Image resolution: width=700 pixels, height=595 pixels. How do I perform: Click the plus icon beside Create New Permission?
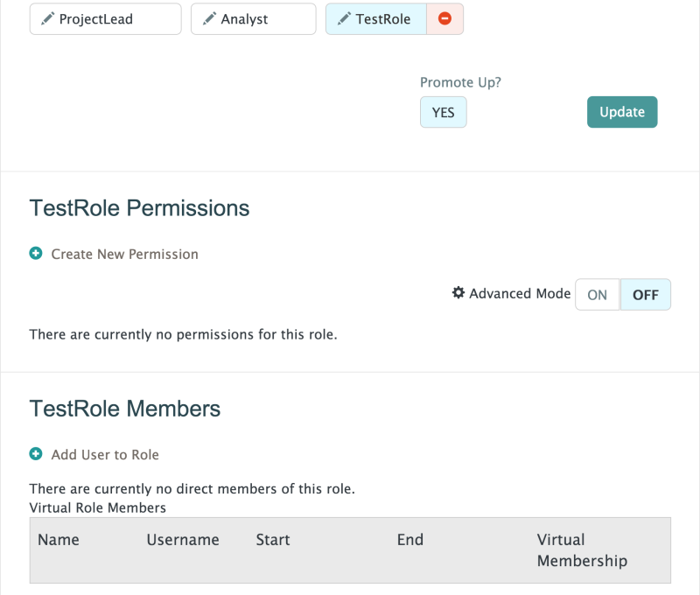[x=36, y=254]
